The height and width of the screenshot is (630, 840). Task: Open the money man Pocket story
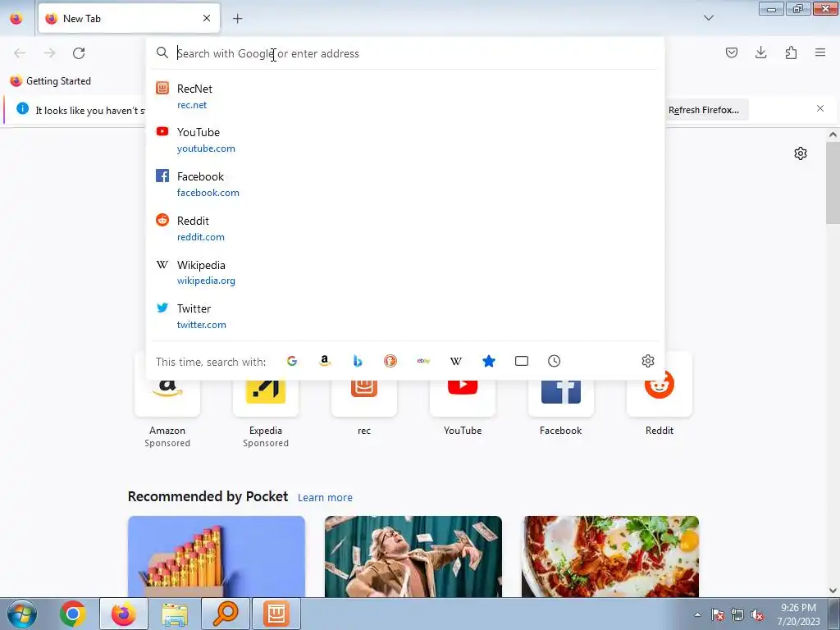pyautogui.click(x=413, y=557)
